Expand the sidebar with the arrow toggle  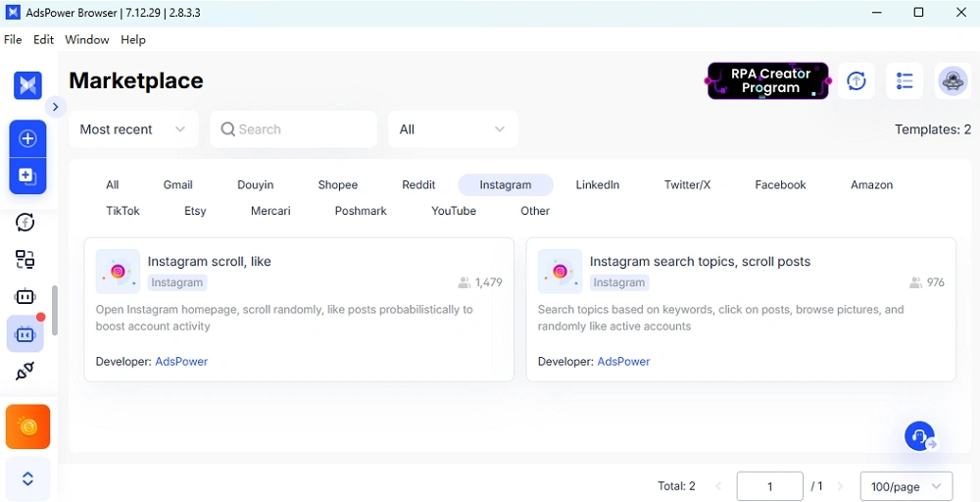point(55,107)
